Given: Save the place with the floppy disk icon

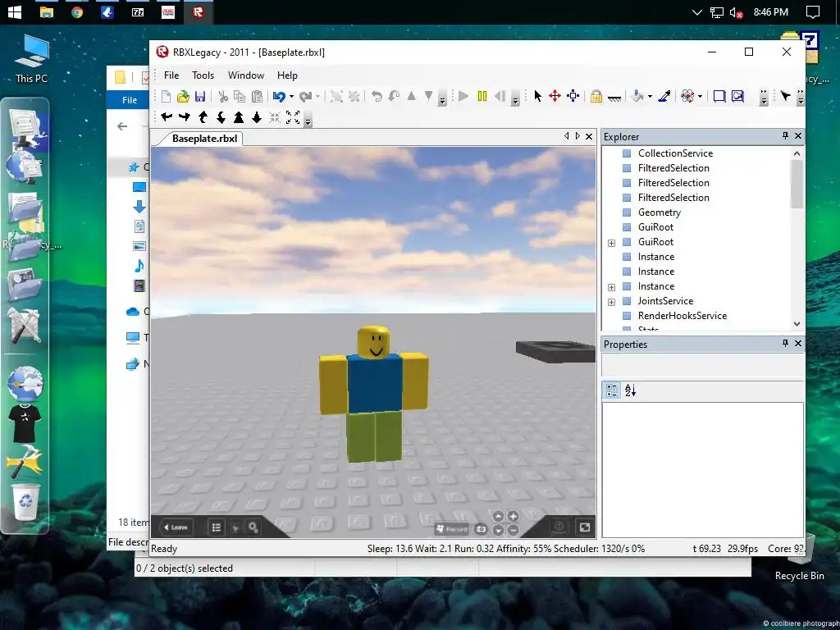Looking at the screenshot, I should coord(200,97).
